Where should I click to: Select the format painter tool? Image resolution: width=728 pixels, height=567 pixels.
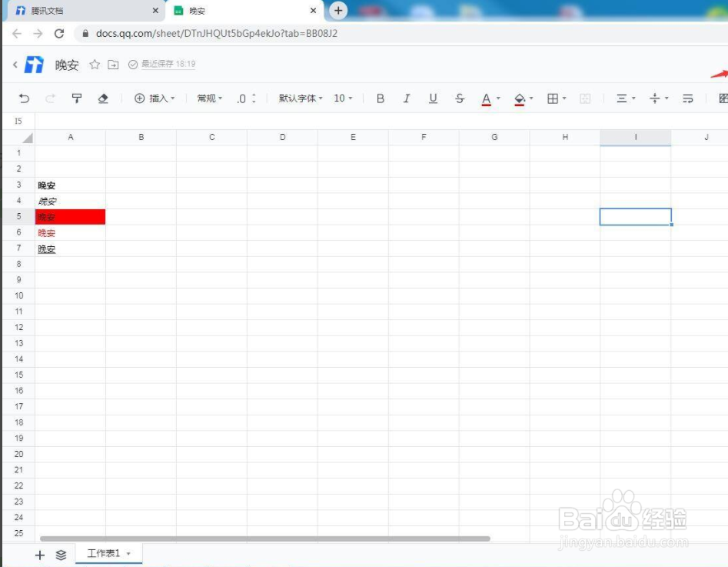(x=77, y=98)
